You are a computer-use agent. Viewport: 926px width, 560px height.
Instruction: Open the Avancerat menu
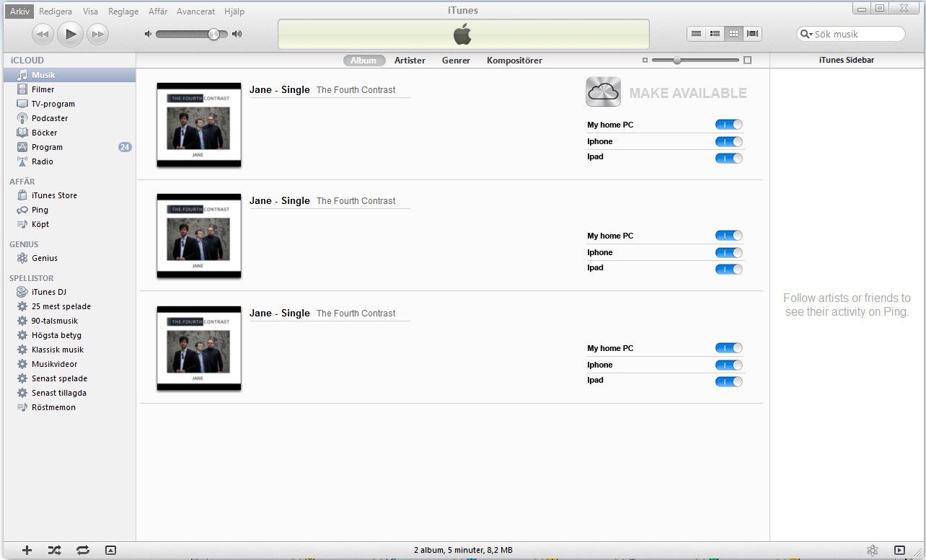195,11
